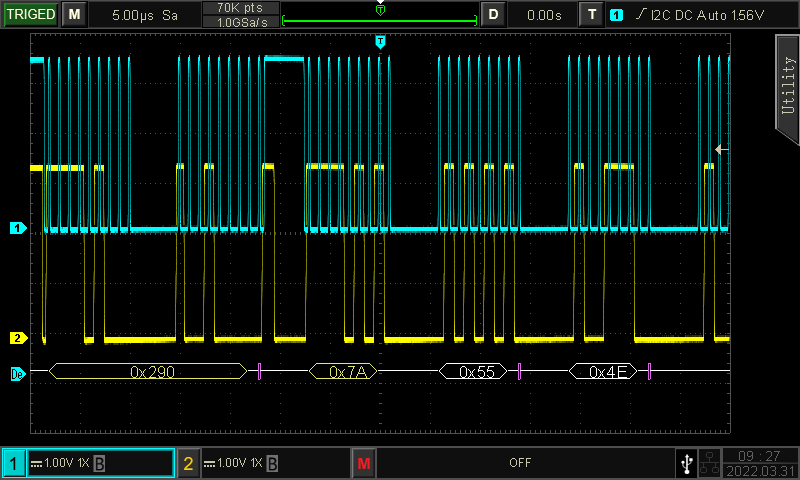Image resolution: width=800 pixels, height=480 pixels.
Task: Click the trigger position marker above the waveform
Action: point(380,41)
